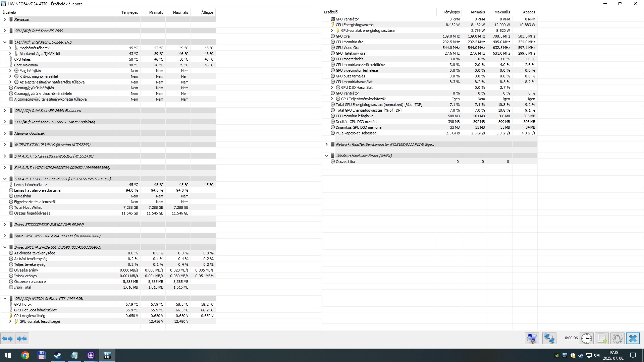644x362 pixels.
Task: Expand the Maghőmérsékletek sub-item
Action: [x=10, y=48]
